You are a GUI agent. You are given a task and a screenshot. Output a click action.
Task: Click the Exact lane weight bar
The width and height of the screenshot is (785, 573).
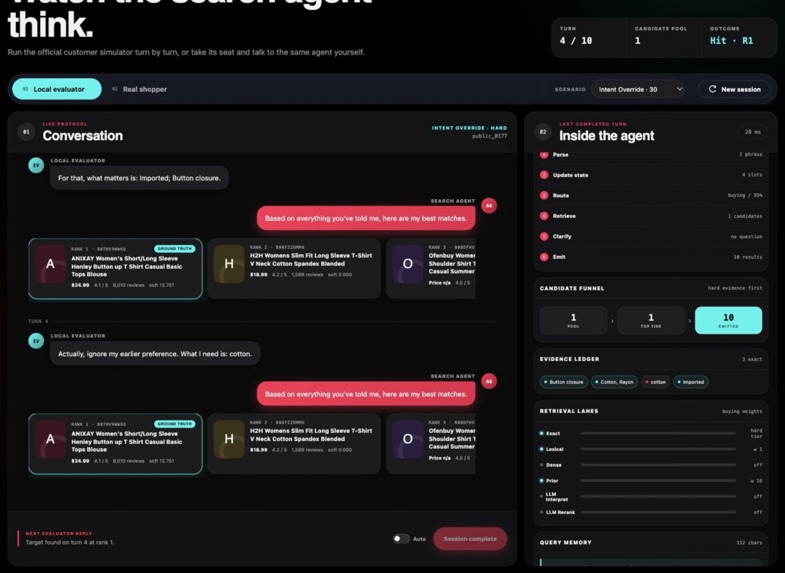658,433
